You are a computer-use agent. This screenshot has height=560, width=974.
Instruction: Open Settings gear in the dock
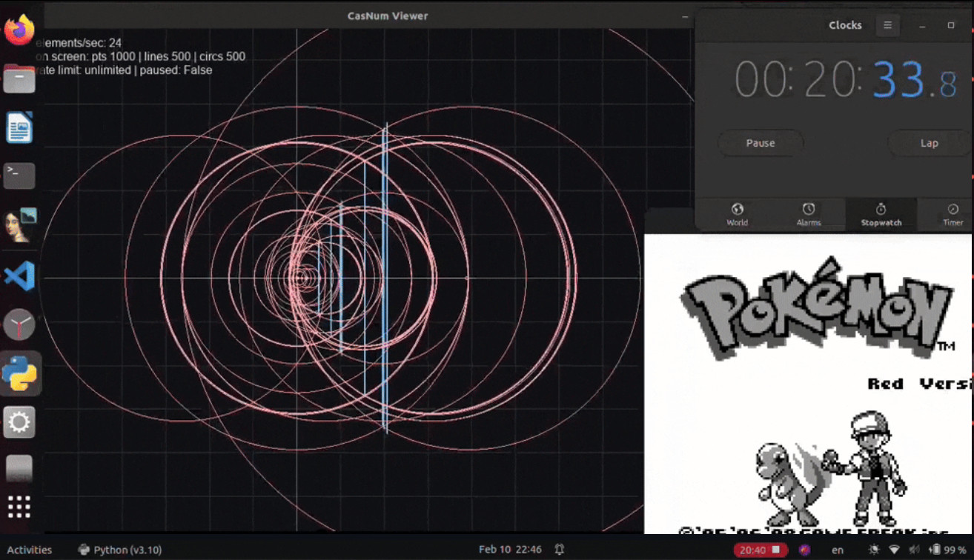pos(19,422)
